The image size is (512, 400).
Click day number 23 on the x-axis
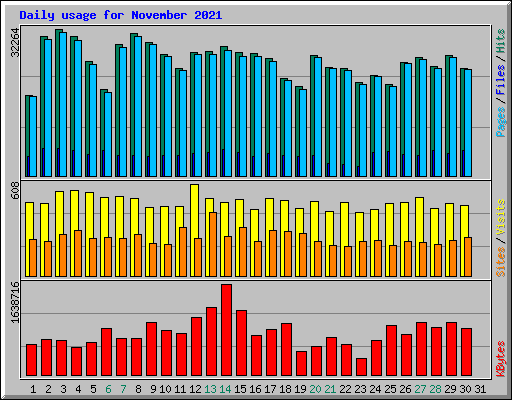[x=360, y=389]
